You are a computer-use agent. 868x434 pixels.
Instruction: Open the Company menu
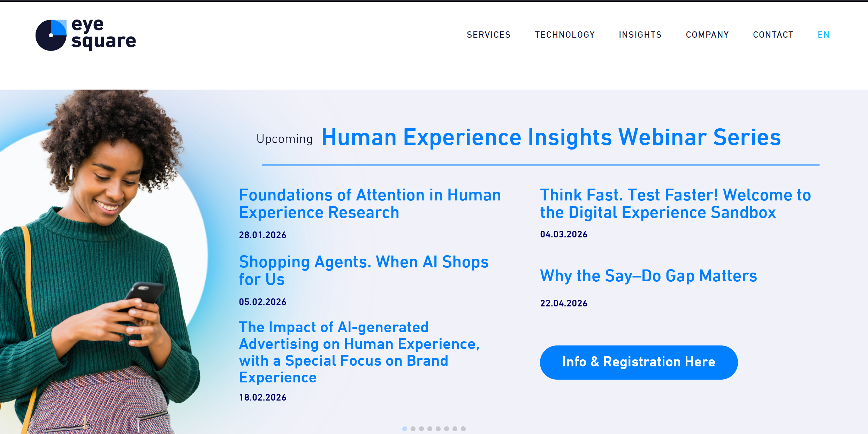707,35
